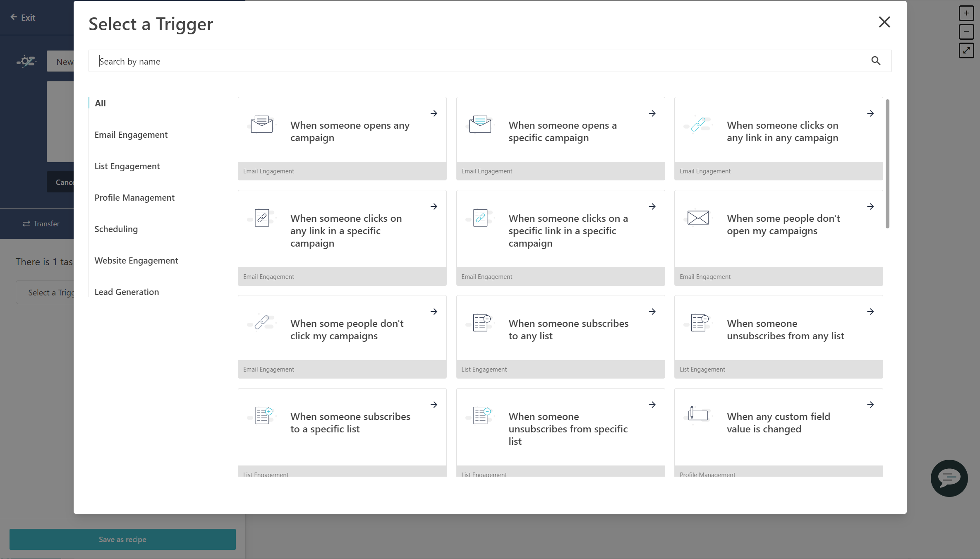Click Profile Management sidebar item

click(x=134, y=197)
